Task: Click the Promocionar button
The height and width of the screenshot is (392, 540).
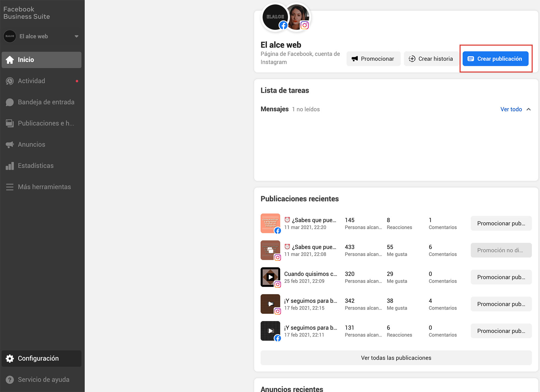Action: pyautogui.click(x=373, y=59)
